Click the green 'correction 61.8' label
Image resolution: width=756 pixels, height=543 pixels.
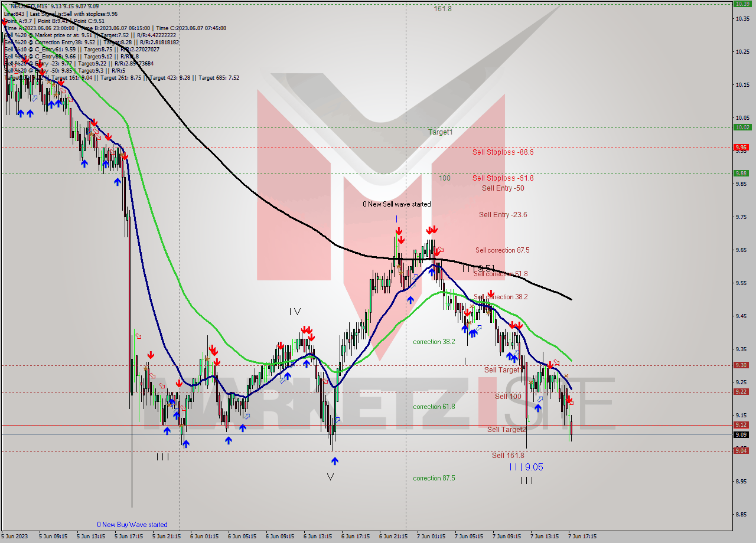434,407
